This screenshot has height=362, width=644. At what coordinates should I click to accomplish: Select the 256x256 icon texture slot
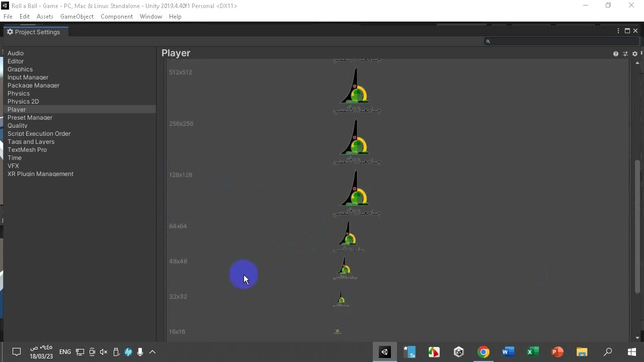point(357,141)
